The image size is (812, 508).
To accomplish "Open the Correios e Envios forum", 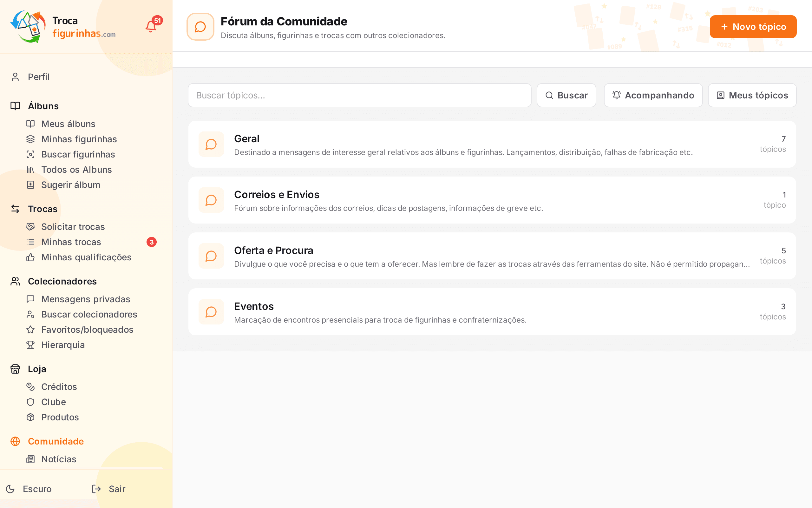I will click(x=492, y=200).
